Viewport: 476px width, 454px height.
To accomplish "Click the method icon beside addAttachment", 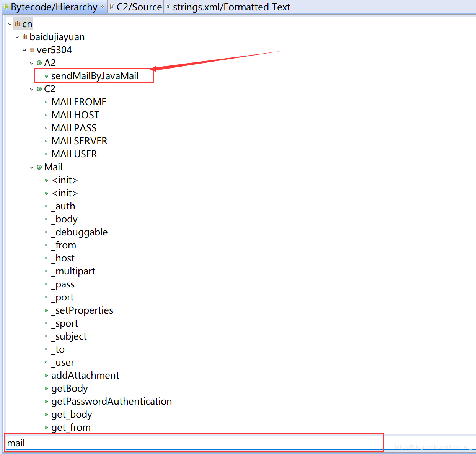I will click(46, 376).
